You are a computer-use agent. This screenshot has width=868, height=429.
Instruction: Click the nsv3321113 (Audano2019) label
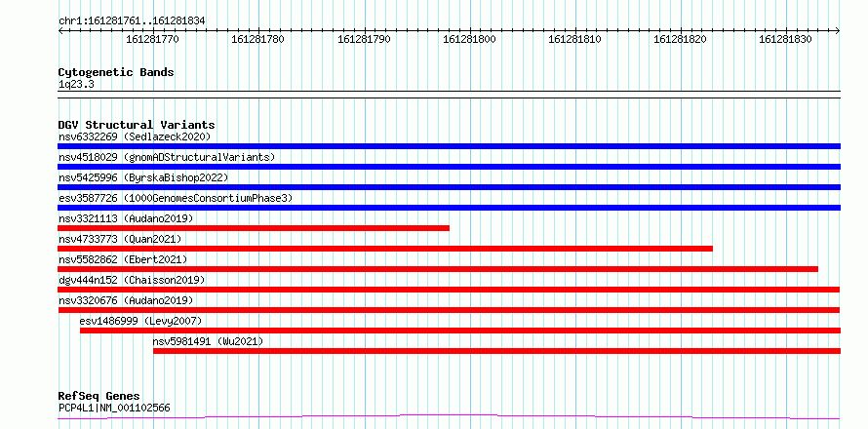tap(126, 218)
